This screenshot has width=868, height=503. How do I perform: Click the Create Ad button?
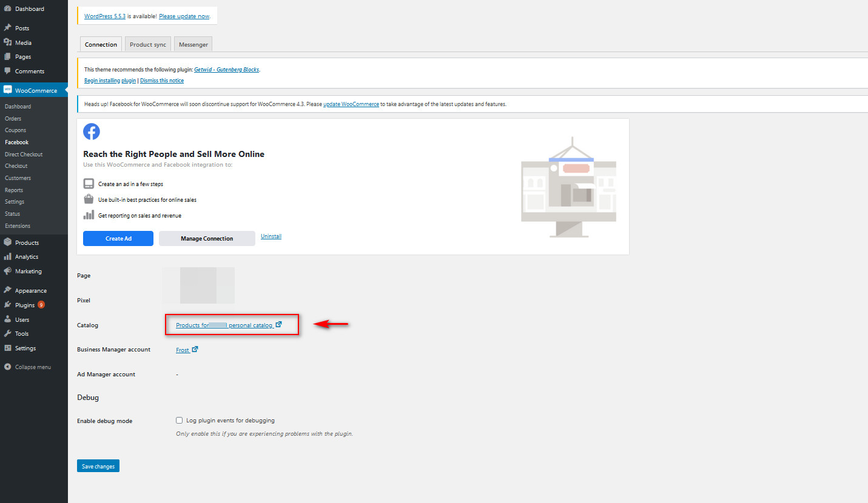[118, 238]
